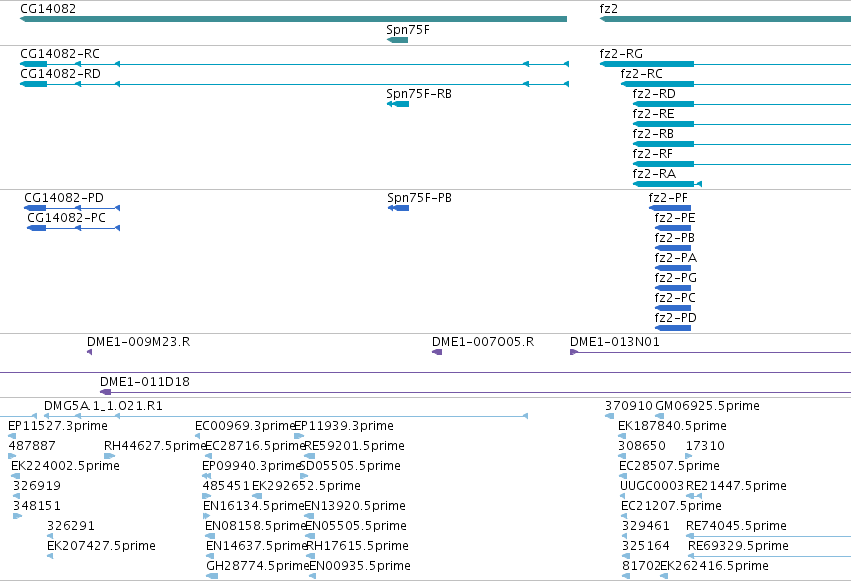Click the Spn75F-RB transcript glyph
This screenshot has width=851, height=581.
point(397,104)
